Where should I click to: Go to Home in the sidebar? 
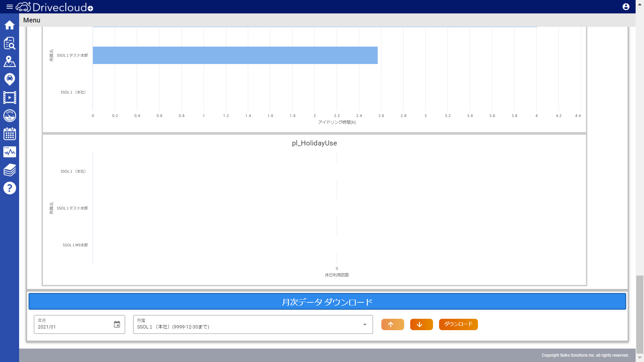[9, 25]
